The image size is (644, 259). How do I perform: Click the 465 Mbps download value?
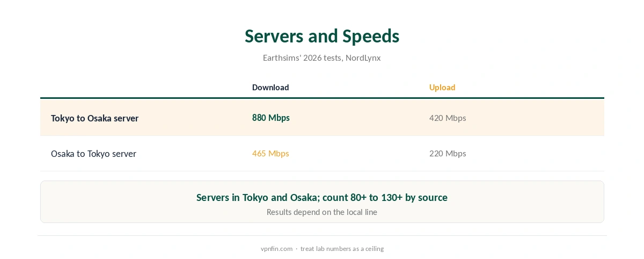(270, 154)
